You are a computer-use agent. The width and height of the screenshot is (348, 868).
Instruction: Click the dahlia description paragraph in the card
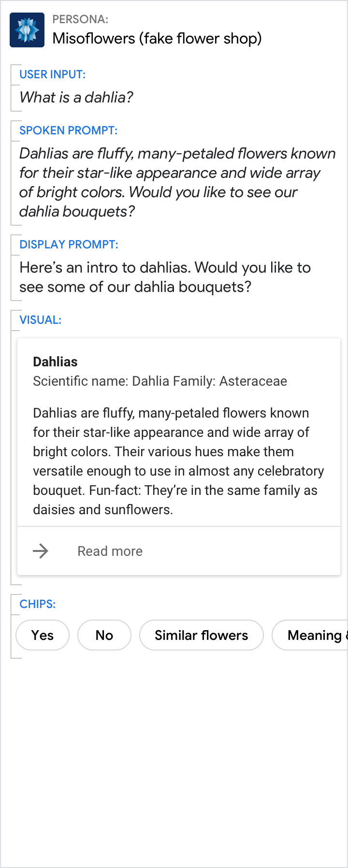[178, 461]
